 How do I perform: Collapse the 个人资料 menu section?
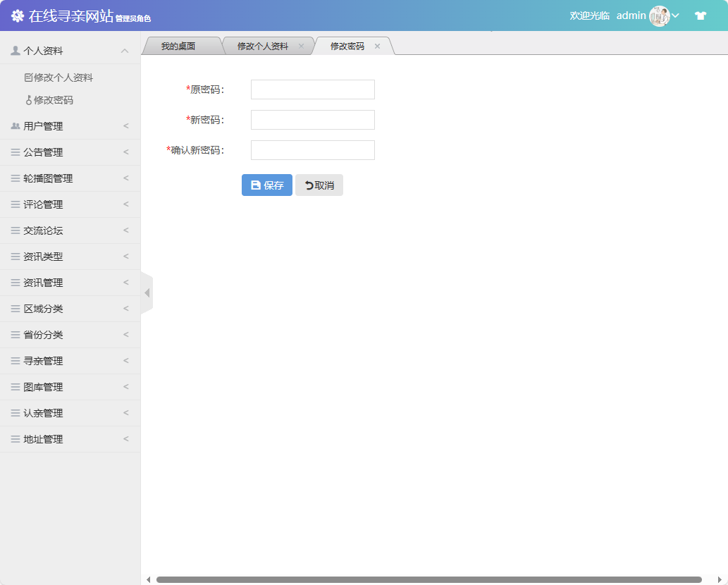pos(68,50)
